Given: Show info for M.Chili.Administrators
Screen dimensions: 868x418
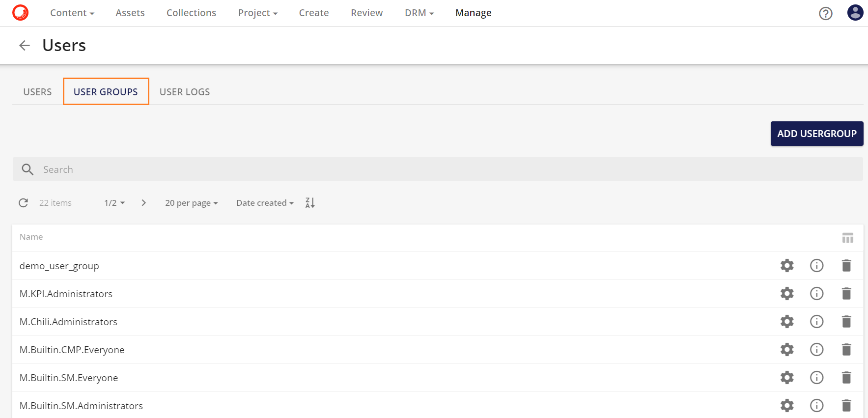Looking at the screenshot, I should pos(816,322).
